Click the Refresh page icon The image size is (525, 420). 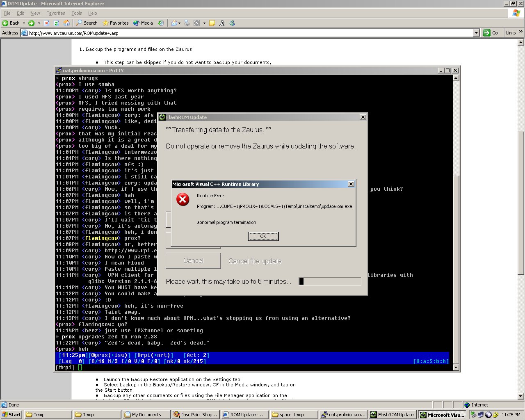[56, 23]
